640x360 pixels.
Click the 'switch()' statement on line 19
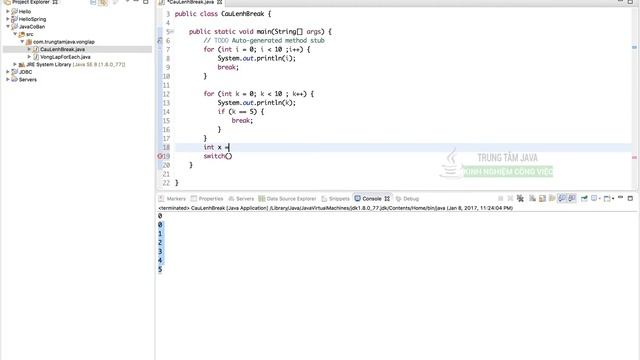[x=218, y=156]
